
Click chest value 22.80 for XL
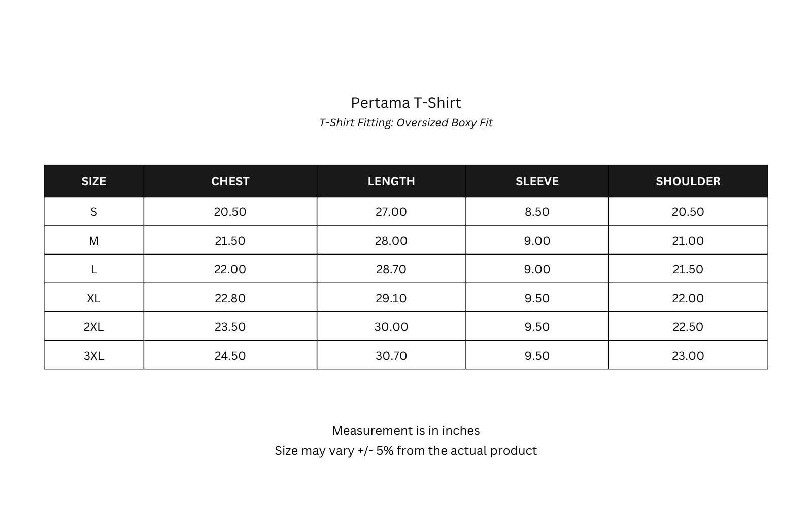click(230, 298)
